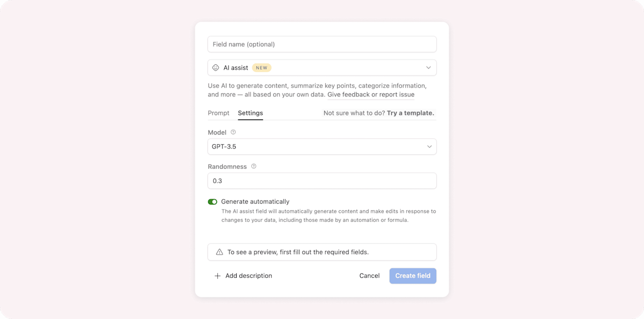
Task: Click the chevron arrow in Model selector
Action: pos(429,146)
